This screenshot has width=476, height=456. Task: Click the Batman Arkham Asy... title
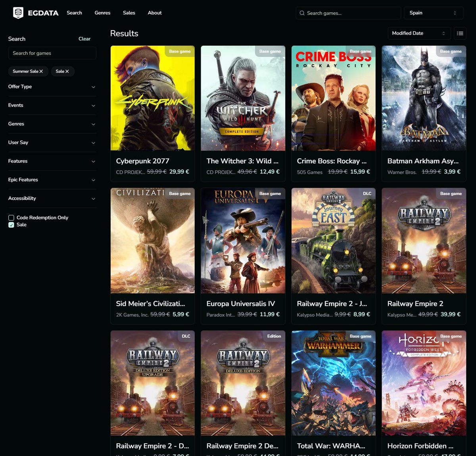click(x=423, y=161)
